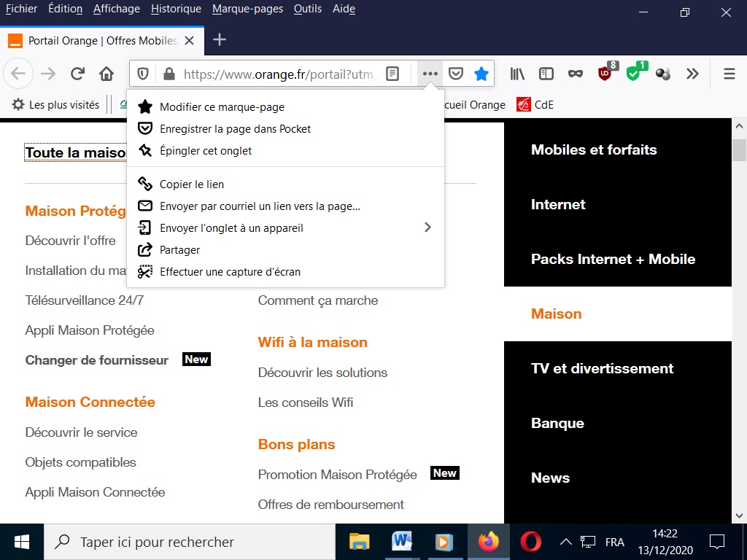Show hidden system tray icons
The height and width of the screenshot is (560, 747).
(x=565, y=542)
